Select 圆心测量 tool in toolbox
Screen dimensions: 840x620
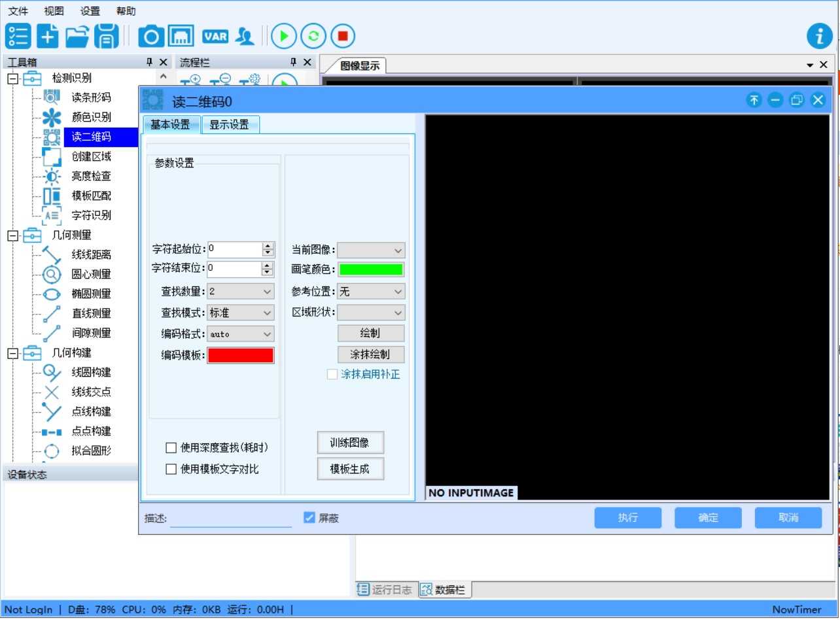[x=91, y=274]
